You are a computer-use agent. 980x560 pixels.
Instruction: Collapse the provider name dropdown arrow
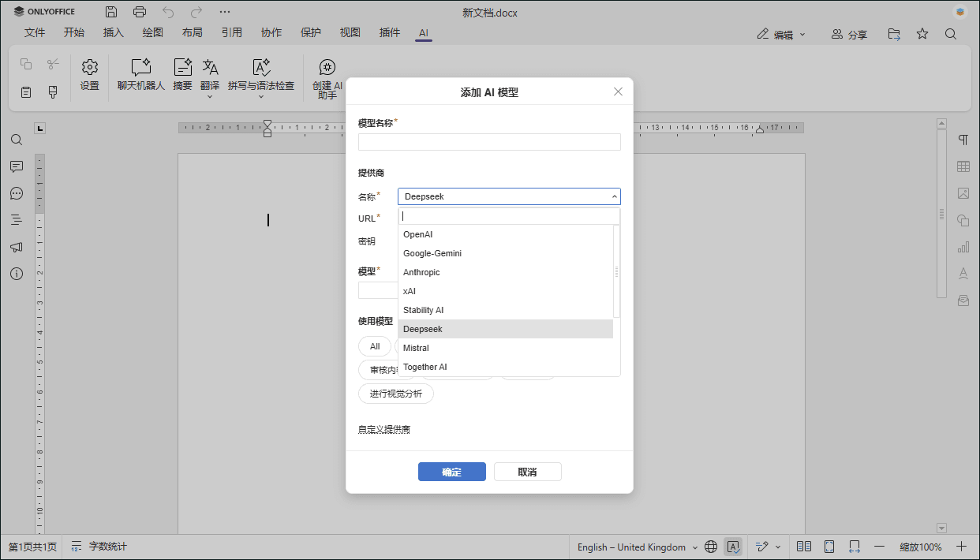point(614,196)
